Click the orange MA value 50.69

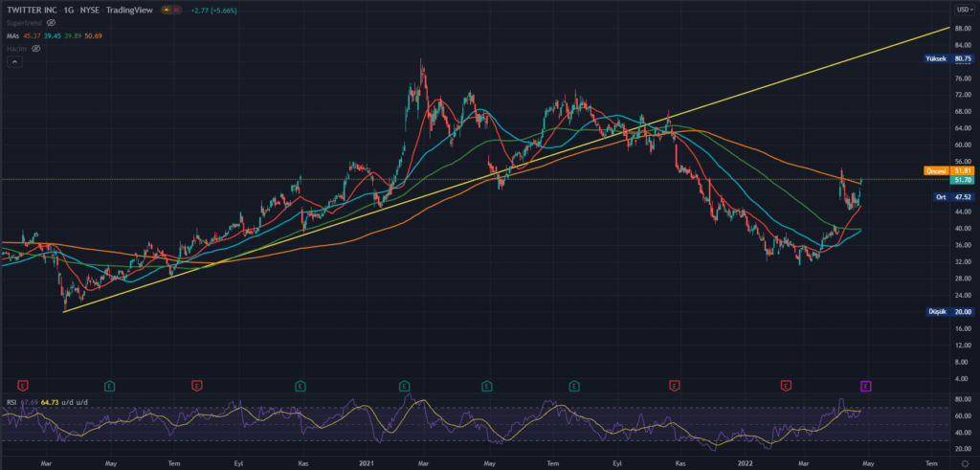[94, 35]
